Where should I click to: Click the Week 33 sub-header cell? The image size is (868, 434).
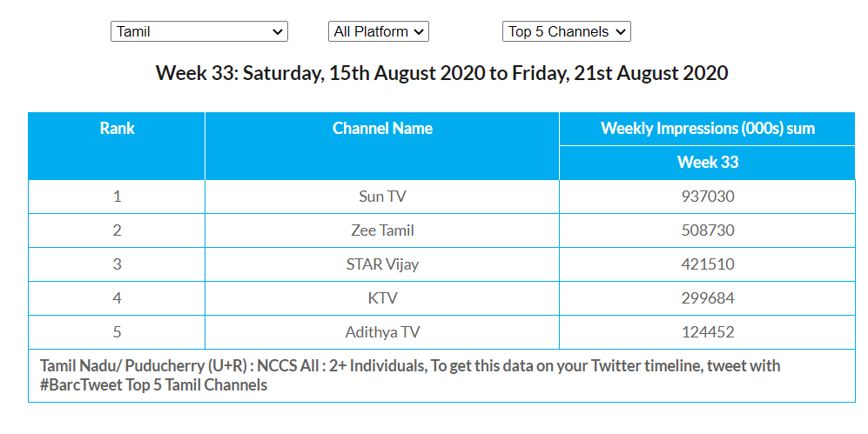click(x=707, y=163)
